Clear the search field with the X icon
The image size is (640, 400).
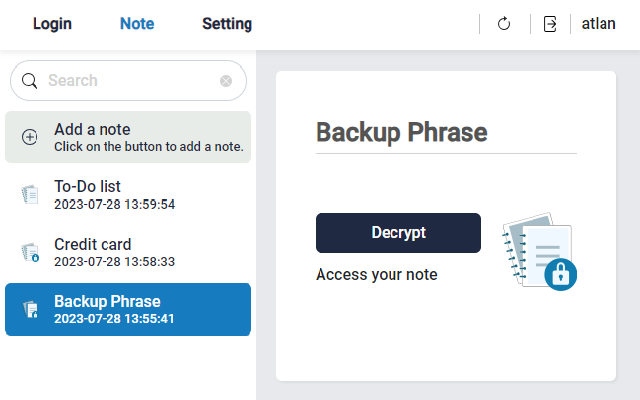click(226, 81)
